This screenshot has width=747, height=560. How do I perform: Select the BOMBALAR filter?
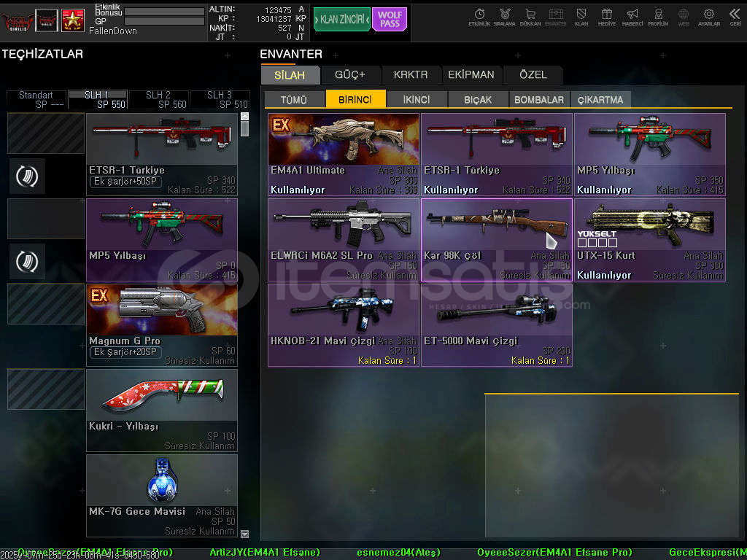pos(539,99)
